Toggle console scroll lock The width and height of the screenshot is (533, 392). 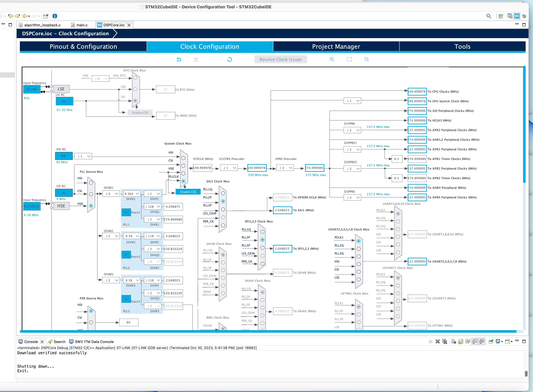[461, 342]
